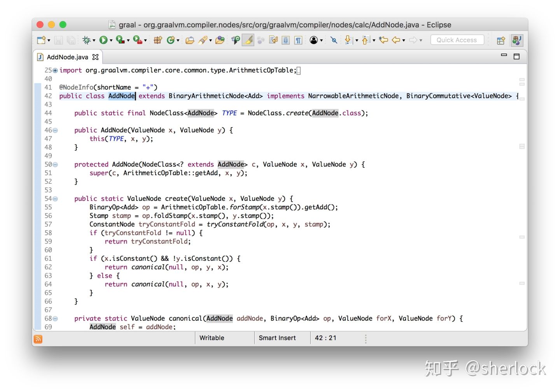The width and height of the screenshot is (560, 392).
Task: Click the crossed-out link toolbar icon
Action: coord(334,40)
